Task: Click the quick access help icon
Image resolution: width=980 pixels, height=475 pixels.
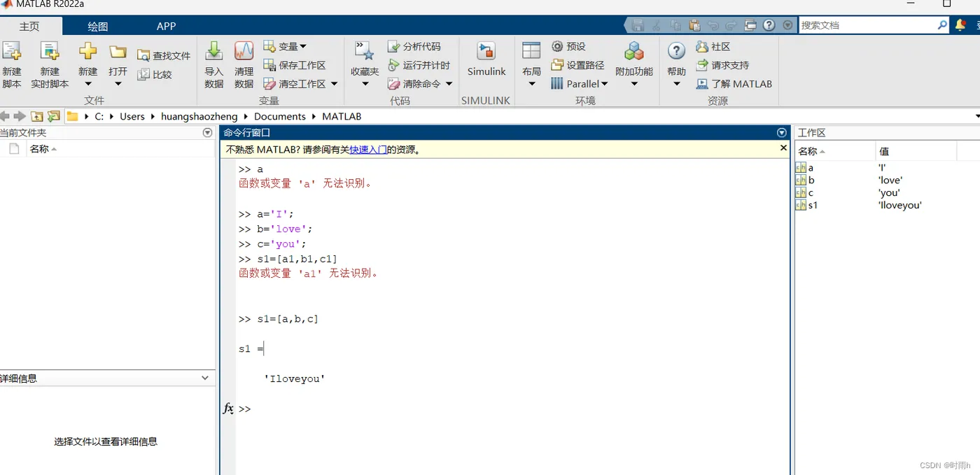Action: [x=769, y=25]
